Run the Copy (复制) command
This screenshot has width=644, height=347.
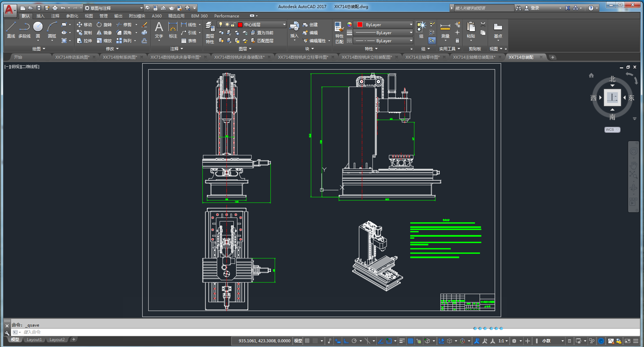tap(84, 33)
